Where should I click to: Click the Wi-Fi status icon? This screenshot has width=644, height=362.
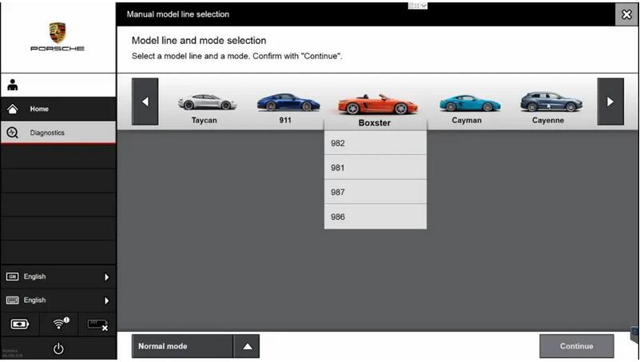pyautogui.click(x=61, y=324)
